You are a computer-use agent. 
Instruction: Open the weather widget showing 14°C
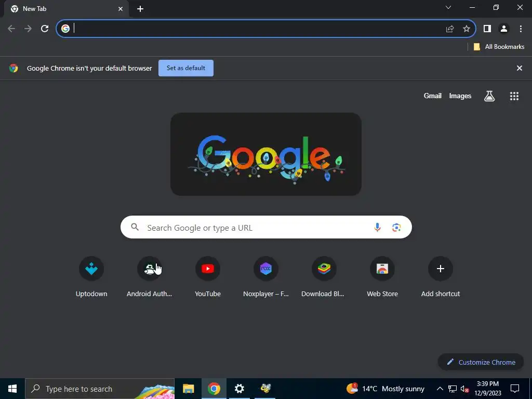(x=385, y=389)
